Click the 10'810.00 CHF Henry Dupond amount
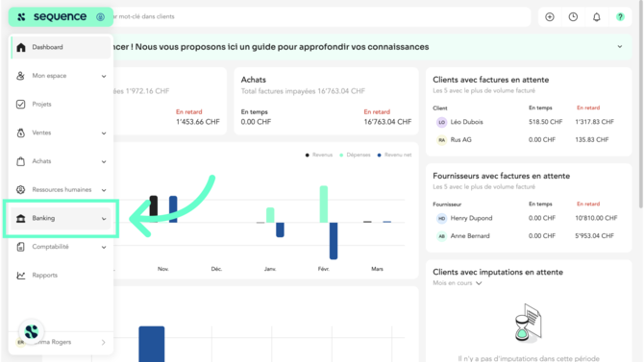644x362 pixels. coord(596,218)
